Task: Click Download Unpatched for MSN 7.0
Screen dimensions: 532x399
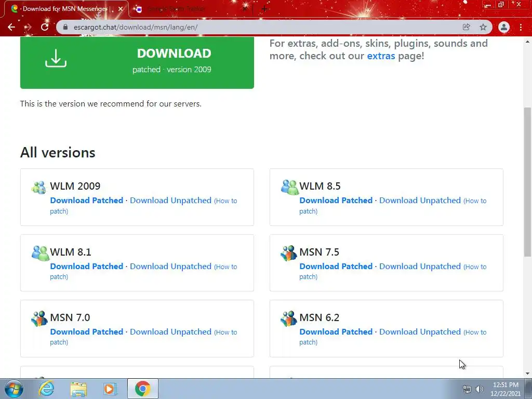Action: click(x=170, y=332)
